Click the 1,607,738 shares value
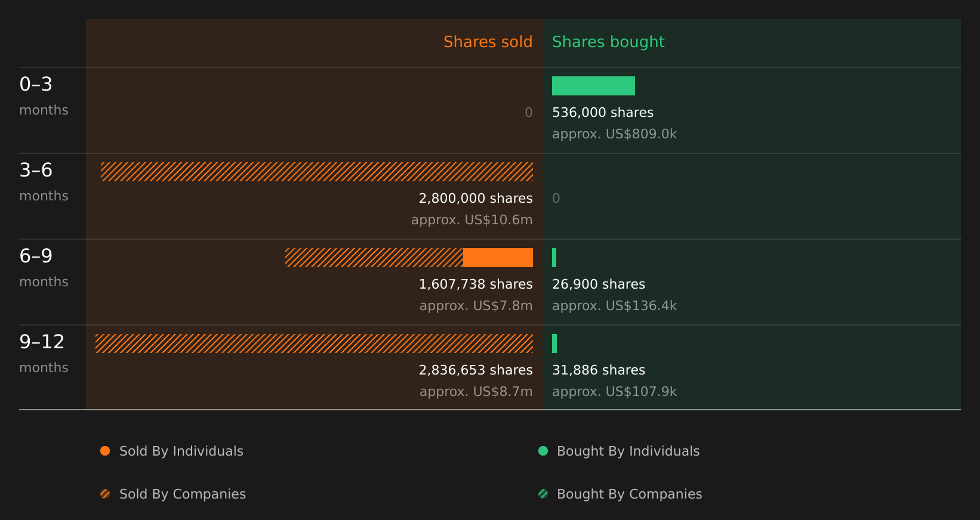 (x=476, y=284)
